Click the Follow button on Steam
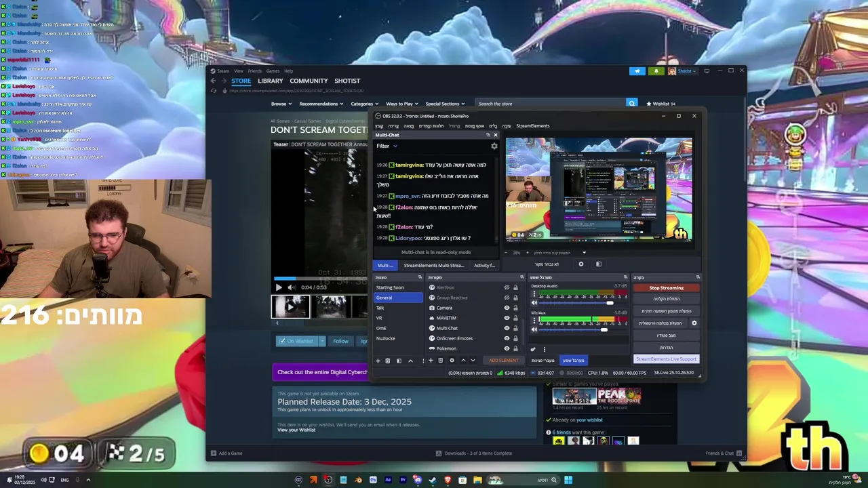 point(340,341)
